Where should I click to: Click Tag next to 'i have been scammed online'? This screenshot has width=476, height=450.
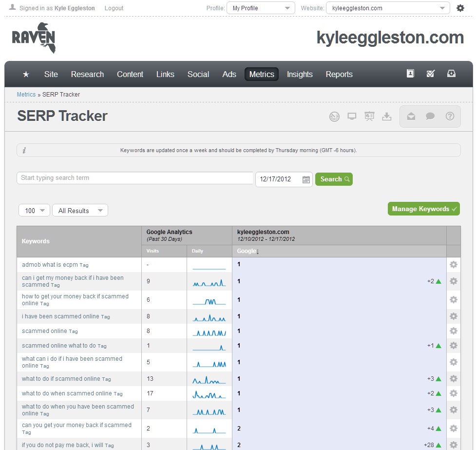click(105, 317)
